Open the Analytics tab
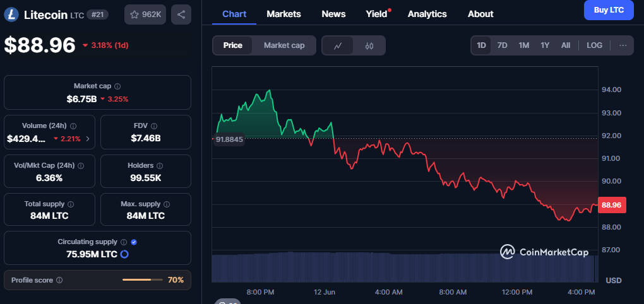The height and width of the screenshot is (304, 644). [427, 14]
